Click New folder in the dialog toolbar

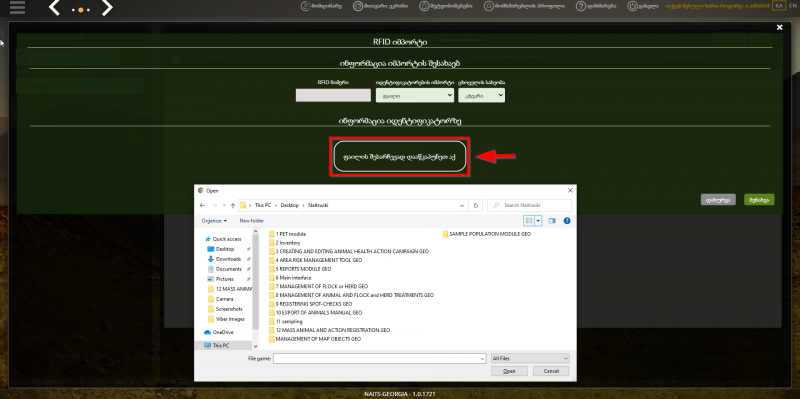click(252, 221)
